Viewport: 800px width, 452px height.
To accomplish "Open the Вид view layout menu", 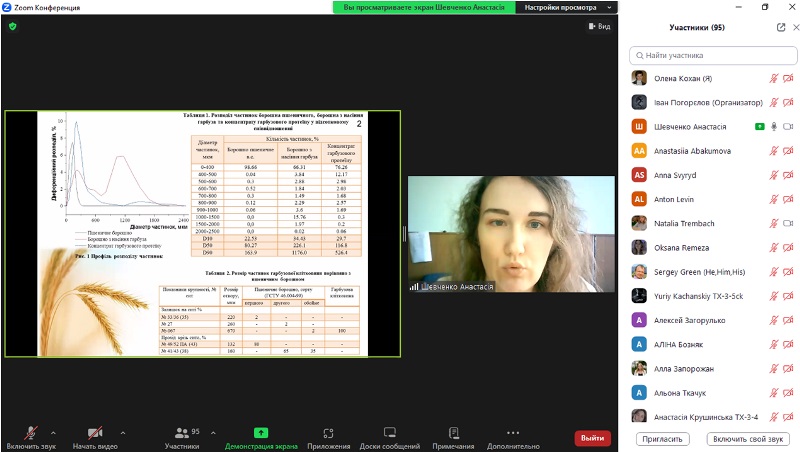I will pos(599,26).
